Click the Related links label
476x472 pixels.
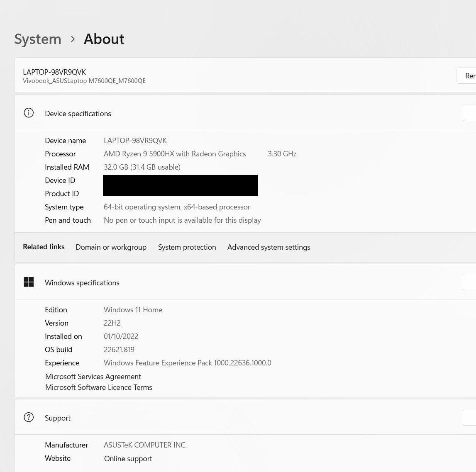(x=44, y=247)
